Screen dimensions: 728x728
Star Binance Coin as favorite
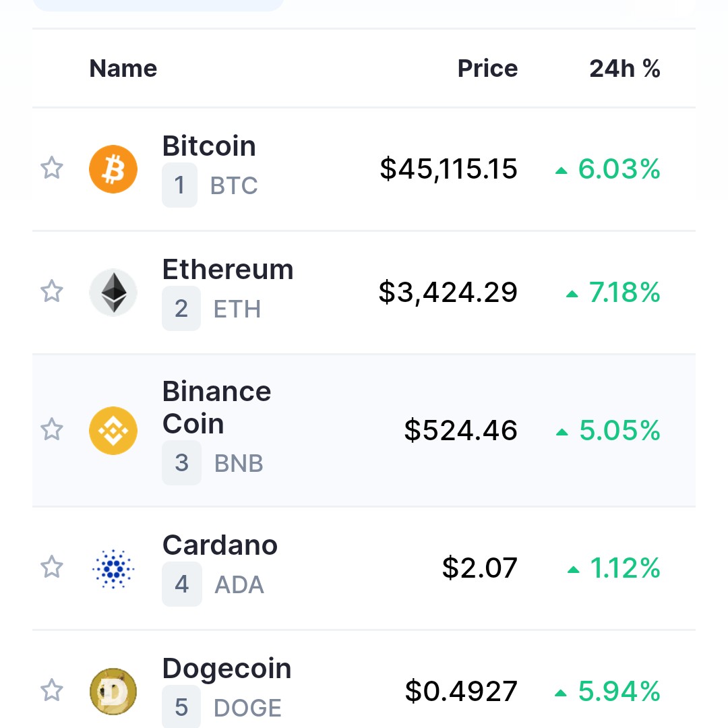pyautogui.click(x=51, y=429)
